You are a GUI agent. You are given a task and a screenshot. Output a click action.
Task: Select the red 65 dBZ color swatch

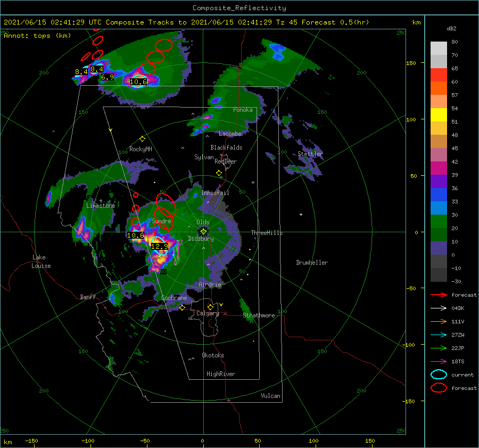[439, 75]
